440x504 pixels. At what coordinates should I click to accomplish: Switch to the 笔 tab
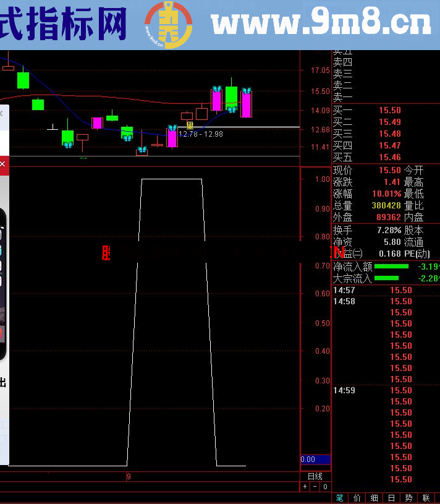pos(340,498)
